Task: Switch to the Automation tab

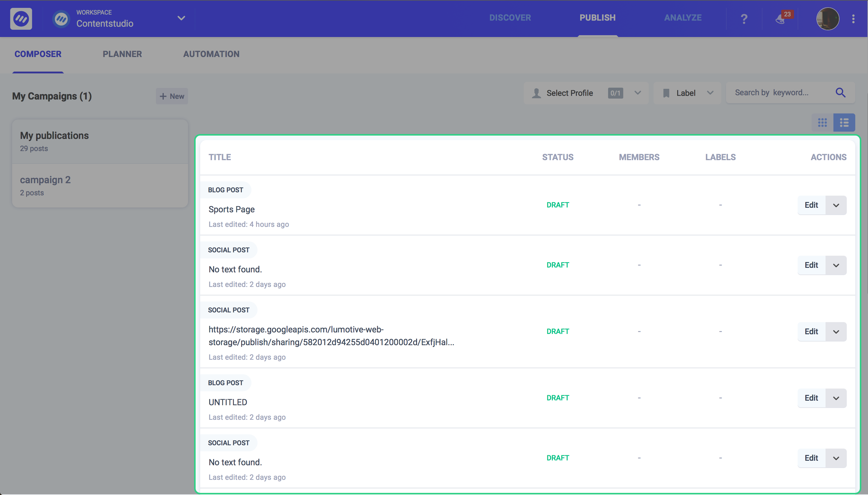Action: [x=211, y=54]
